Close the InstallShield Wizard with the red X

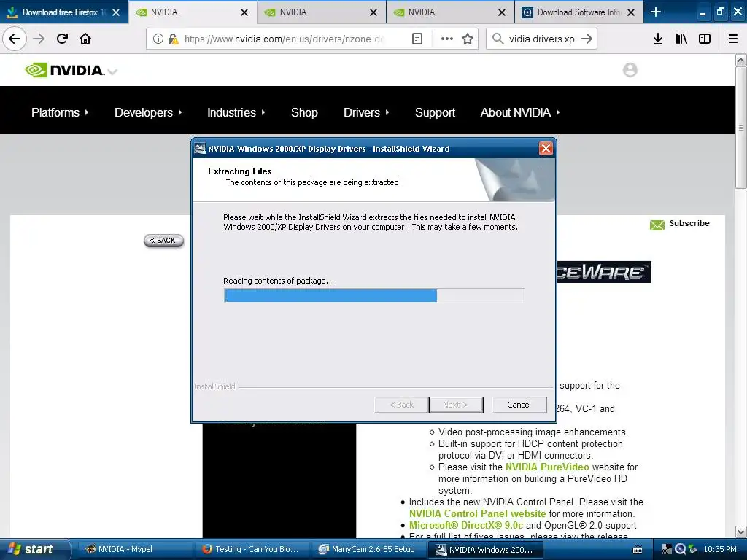click(546, 149)
